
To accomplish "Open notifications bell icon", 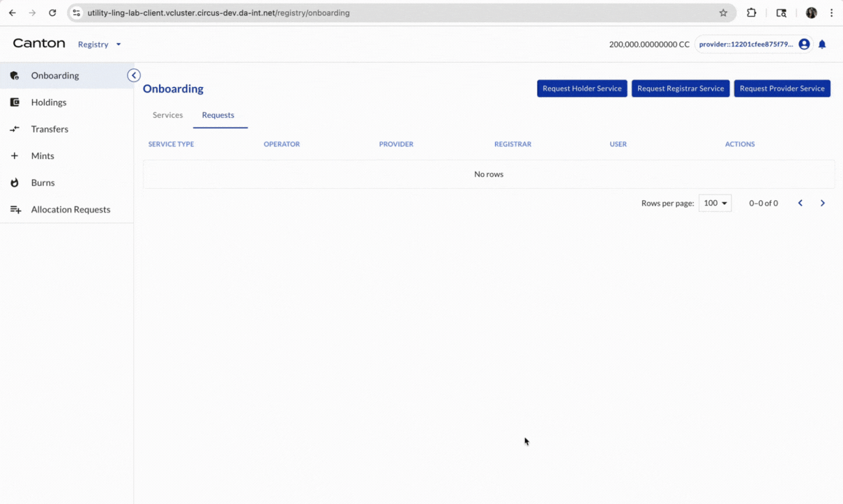I will point(822,45).
